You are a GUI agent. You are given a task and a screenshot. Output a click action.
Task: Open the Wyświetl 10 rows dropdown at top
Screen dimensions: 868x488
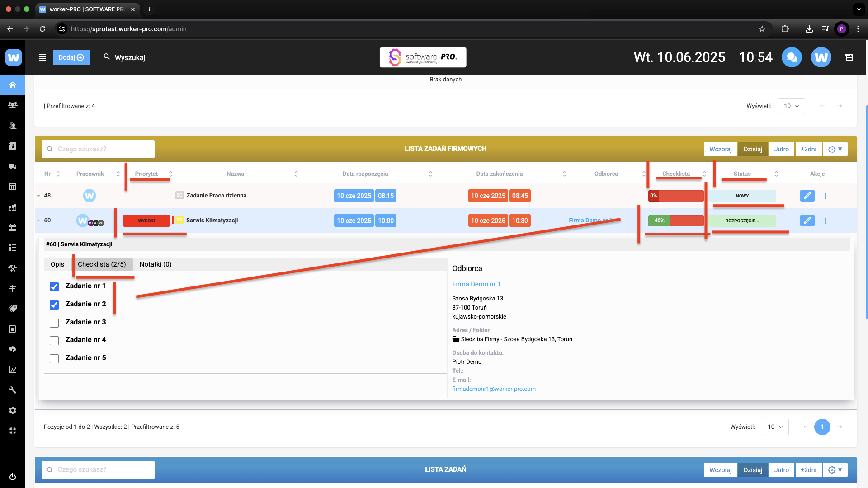click(x=791, y=106)
